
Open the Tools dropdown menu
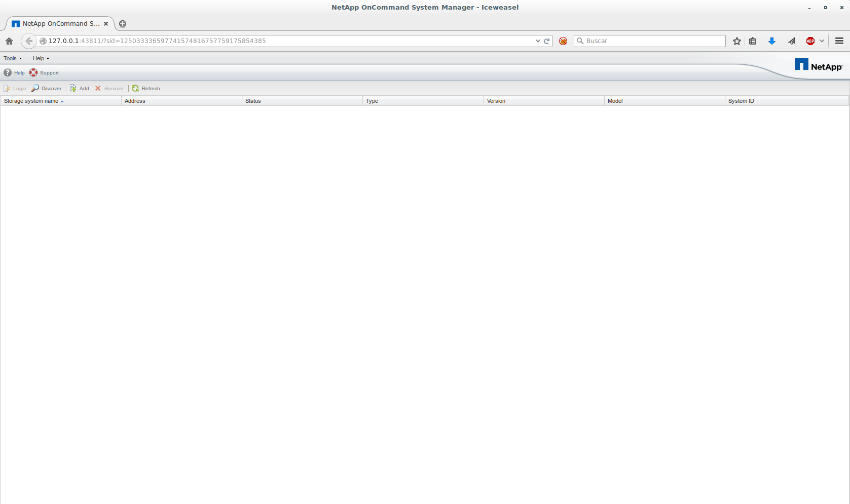13,58
